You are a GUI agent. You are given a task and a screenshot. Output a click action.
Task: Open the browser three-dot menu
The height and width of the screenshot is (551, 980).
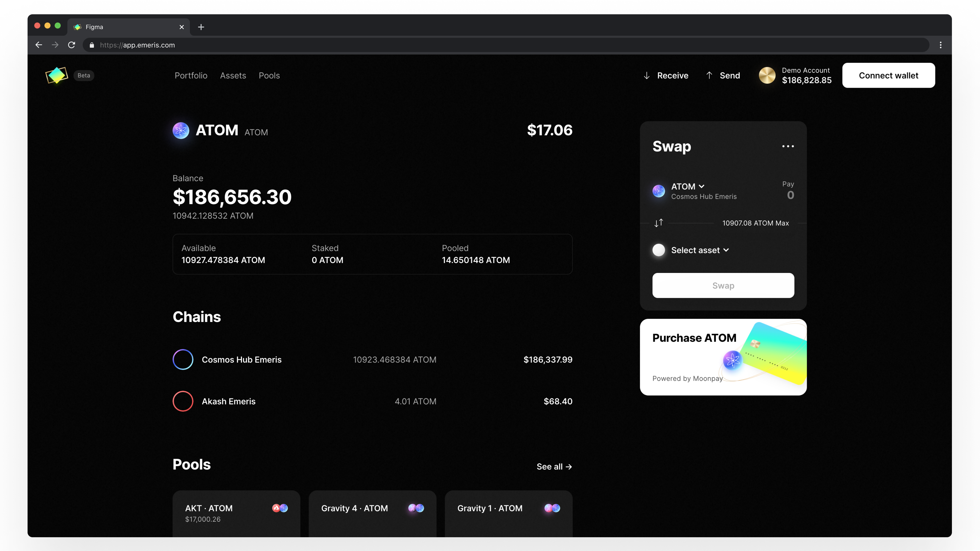(940, 45)
